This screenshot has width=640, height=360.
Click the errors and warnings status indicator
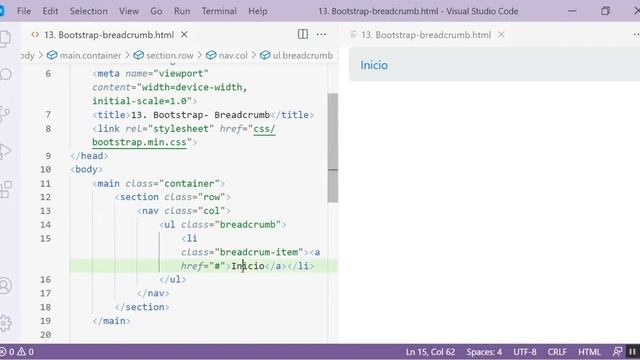pos(17,352)
